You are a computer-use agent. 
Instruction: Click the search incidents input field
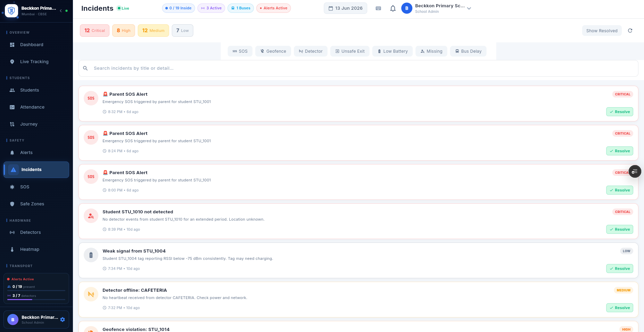coord(358,68)
